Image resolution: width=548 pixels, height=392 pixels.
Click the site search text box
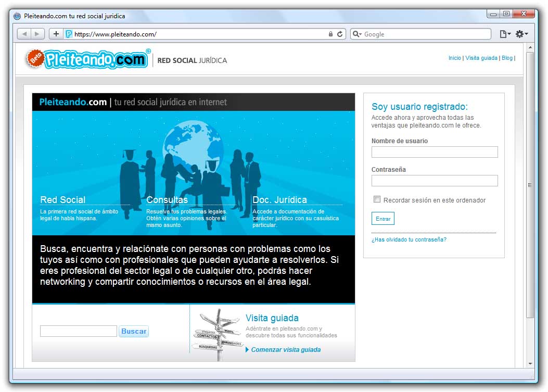click(x=78, y=331)
